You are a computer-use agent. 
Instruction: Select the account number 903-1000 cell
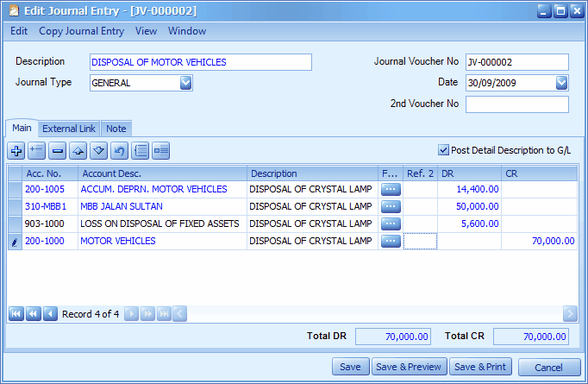(50, 223)
